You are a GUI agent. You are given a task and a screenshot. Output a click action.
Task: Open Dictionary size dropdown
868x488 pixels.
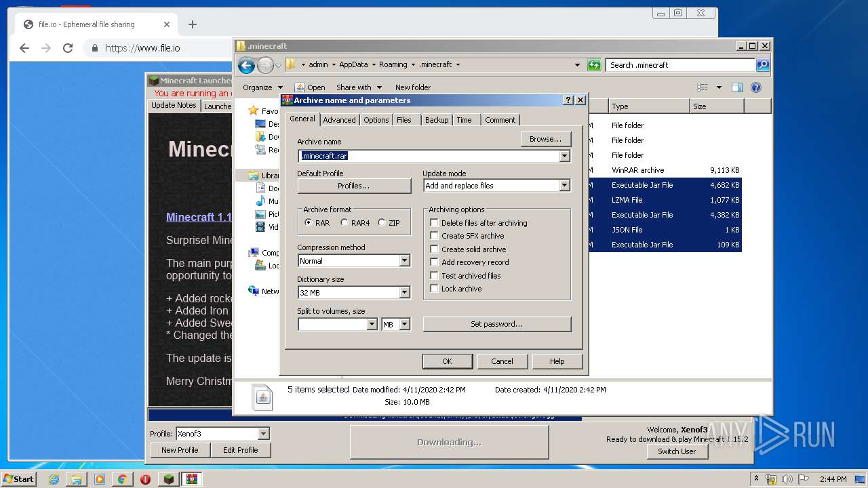click(404, 293)
